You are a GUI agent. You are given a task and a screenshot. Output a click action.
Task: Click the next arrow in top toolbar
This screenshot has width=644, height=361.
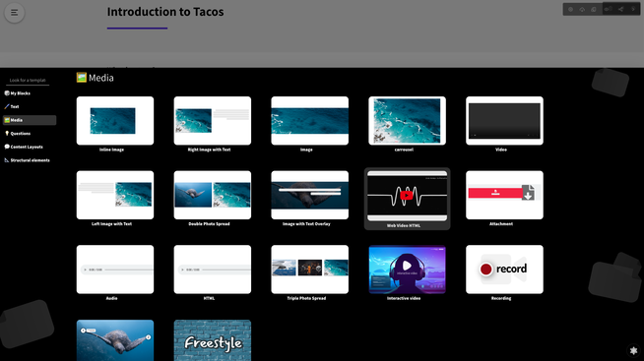click(x=633, y=9)
